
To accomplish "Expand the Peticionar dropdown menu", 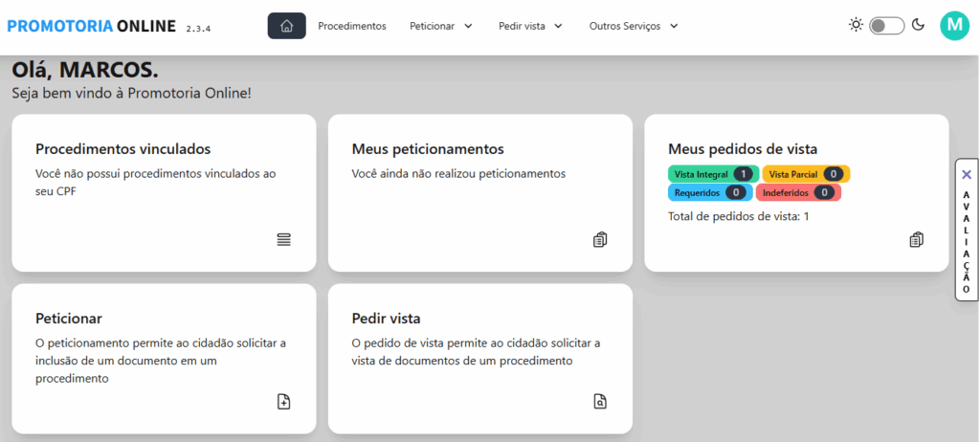I will point(441,26).
